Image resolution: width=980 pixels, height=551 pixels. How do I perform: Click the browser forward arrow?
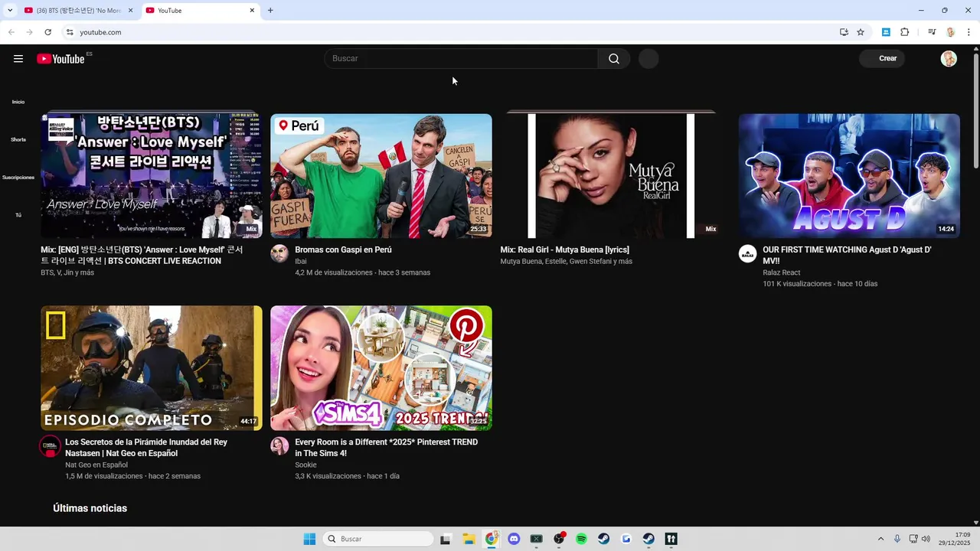[29, 32]
